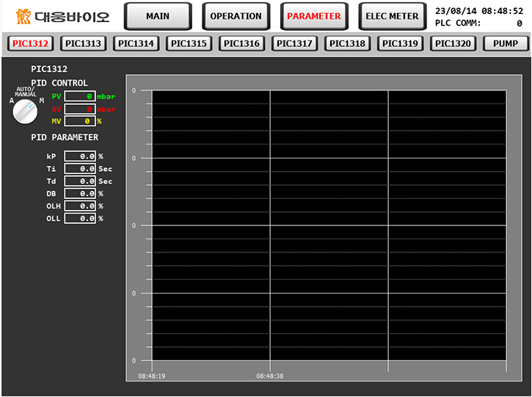Switch to the PIC1313 tab
This screenshot has width=532, height=397.
[x=84, y=43]
